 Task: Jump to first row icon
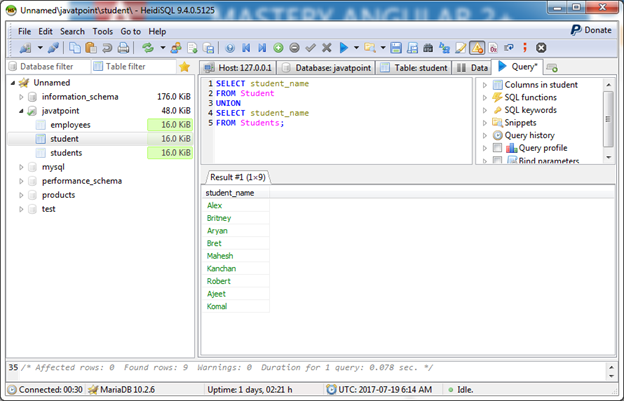coord(246,48)
